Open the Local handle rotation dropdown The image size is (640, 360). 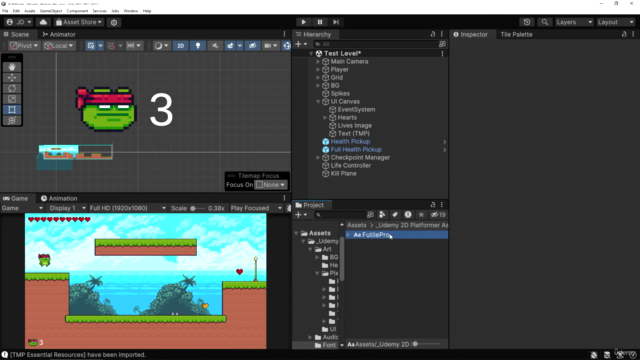coord(59,46)
